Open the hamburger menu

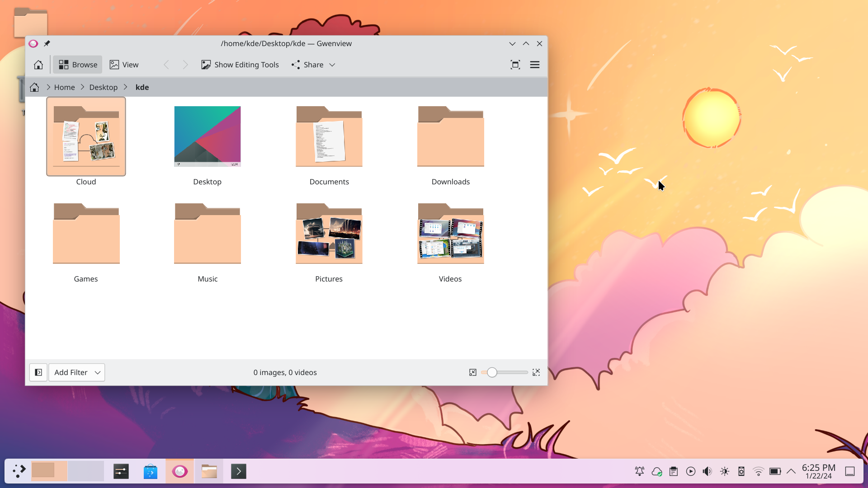pos(534,65)
